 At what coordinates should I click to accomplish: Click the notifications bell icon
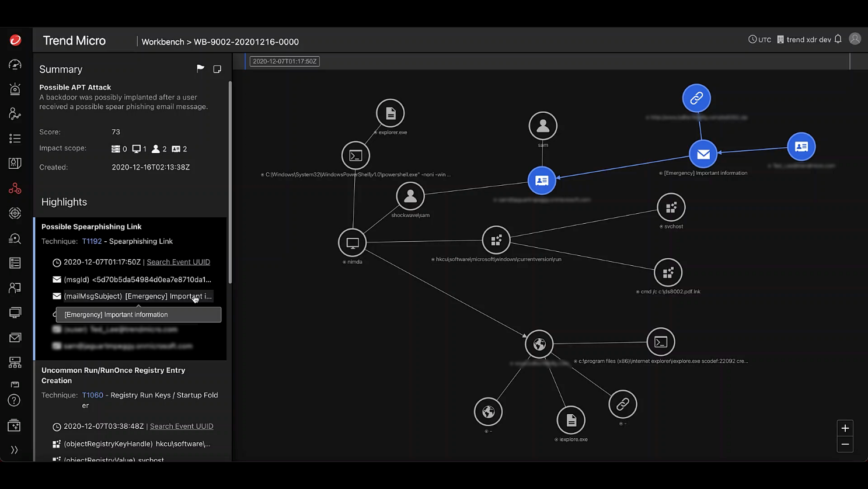click(838, 39)
